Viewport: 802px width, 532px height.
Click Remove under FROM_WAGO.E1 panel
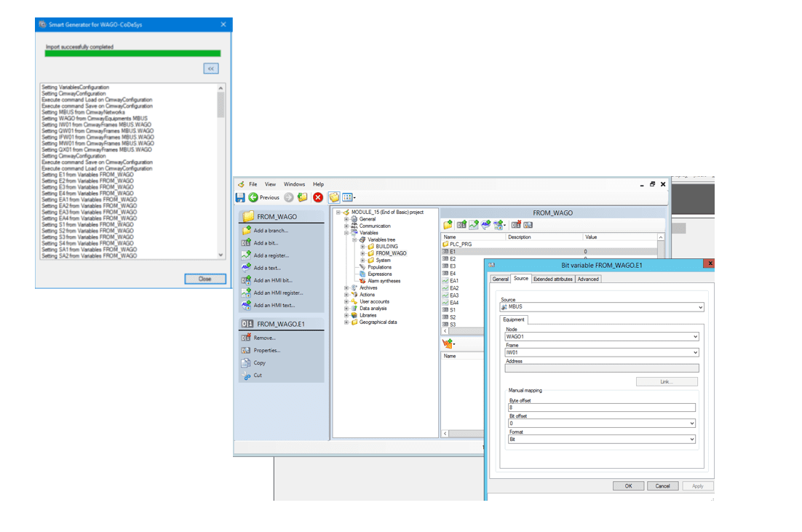pos(264,338)
